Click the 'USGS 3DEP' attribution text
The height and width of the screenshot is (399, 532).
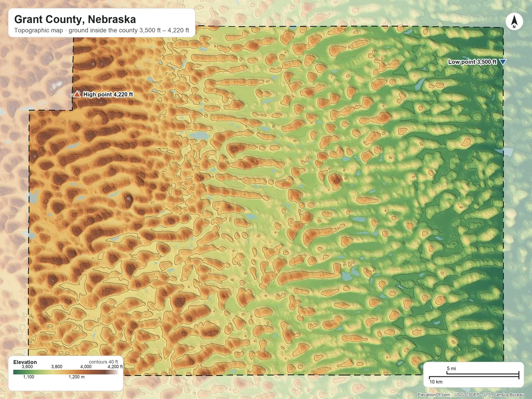[467, 395]
